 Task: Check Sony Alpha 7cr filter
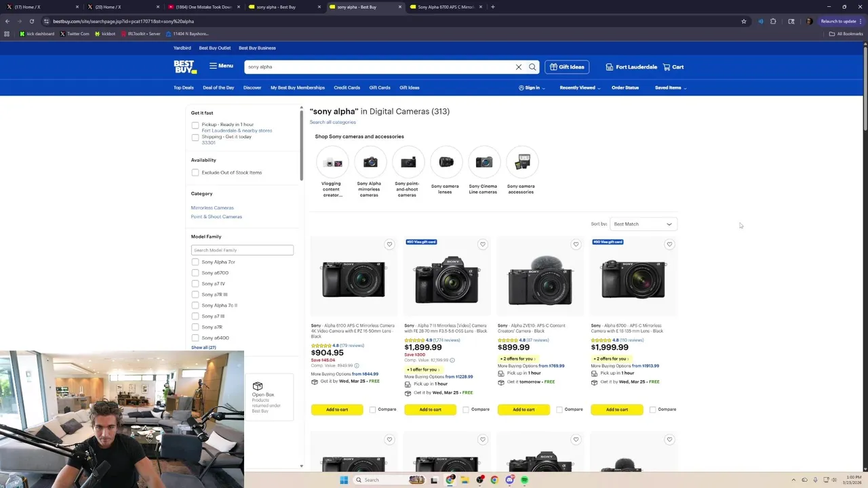[195, 262]
